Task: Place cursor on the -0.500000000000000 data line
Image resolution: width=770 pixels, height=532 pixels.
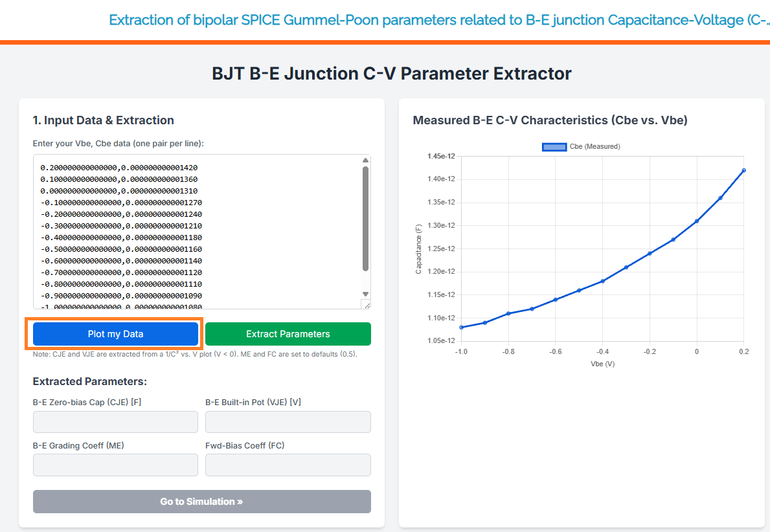Action: pos(122,249)
